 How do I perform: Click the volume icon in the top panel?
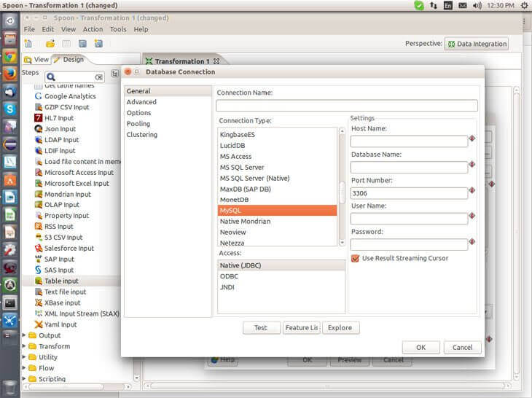click(x=477, y=5)
